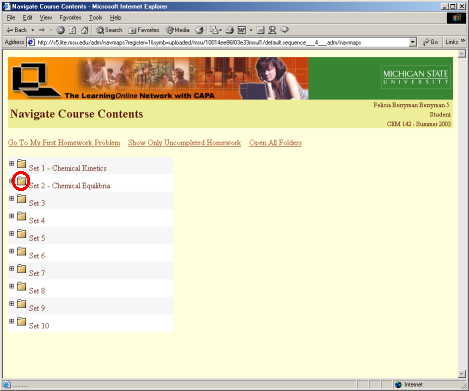Viewport: 469px width, 391px height.
Task: Click the Set 2 folder icon
Action: 22,181
